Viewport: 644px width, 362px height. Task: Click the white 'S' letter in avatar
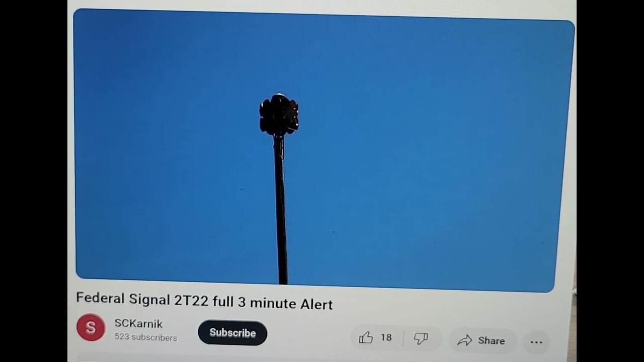tap(91, 328)
